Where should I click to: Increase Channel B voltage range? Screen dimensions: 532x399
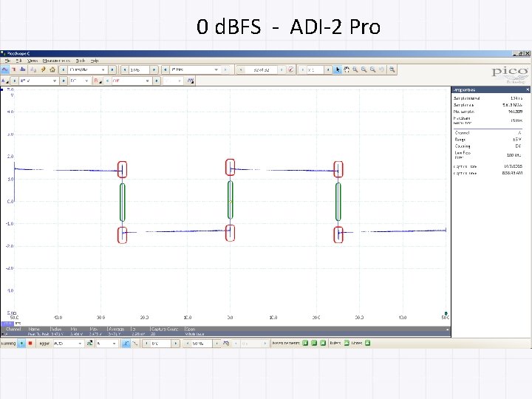click(x=157, y=81)
